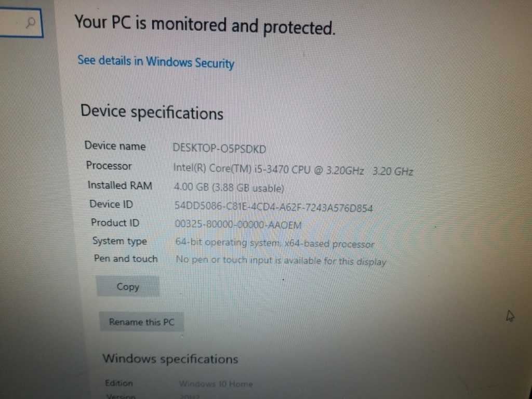Open See details in Windows Security link

[156, 62]
